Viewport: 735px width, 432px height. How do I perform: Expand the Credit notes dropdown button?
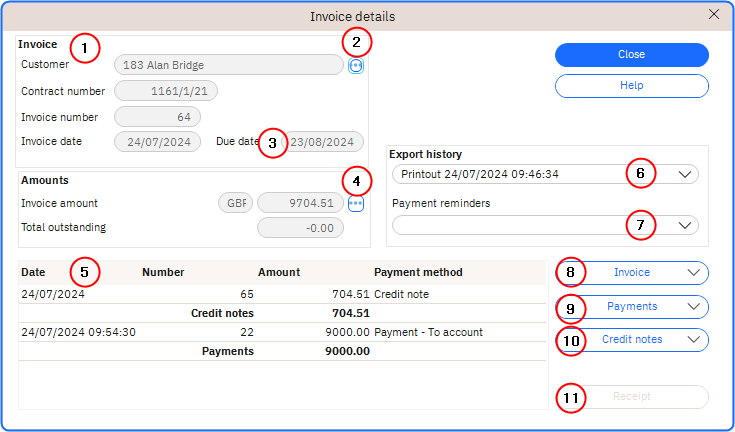point(632,340)
